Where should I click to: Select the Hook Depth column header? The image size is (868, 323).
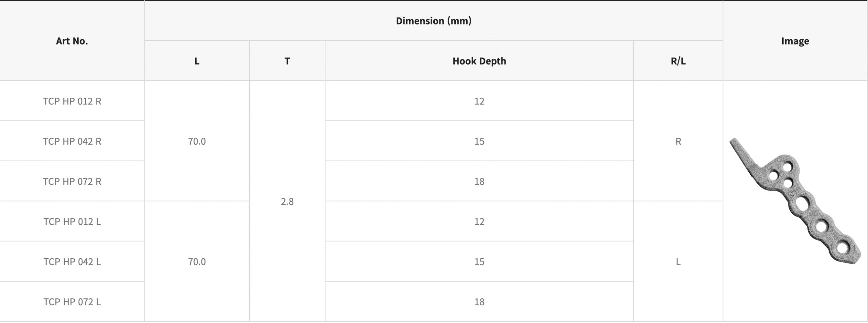[479, 61]
